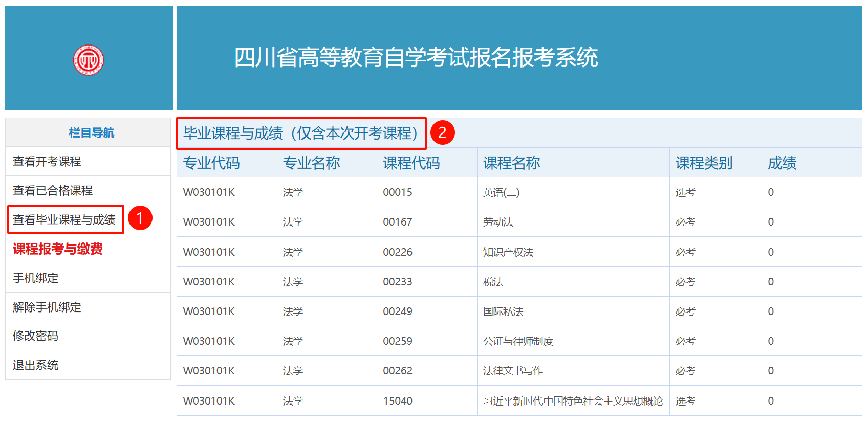Screen dimensions: 868x423
Task: Click the 成绩 column header
Action: [782, 163]
